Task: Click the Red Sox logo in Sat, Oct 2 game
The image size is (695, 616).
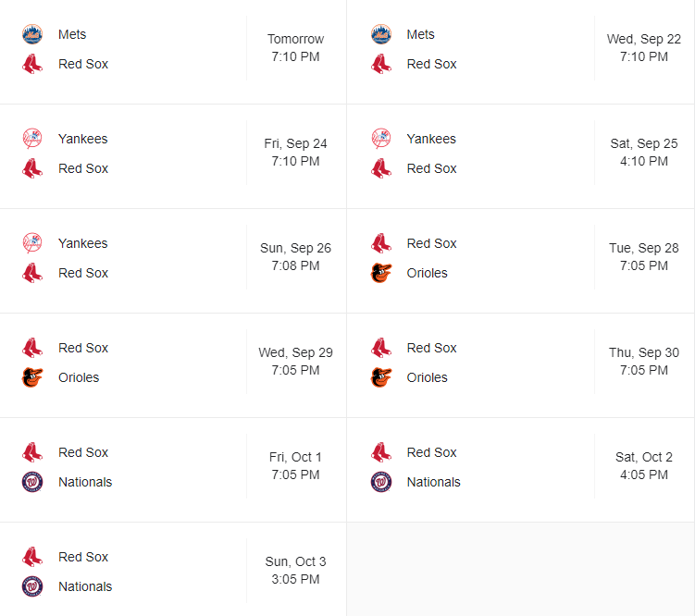Action: 381,452
